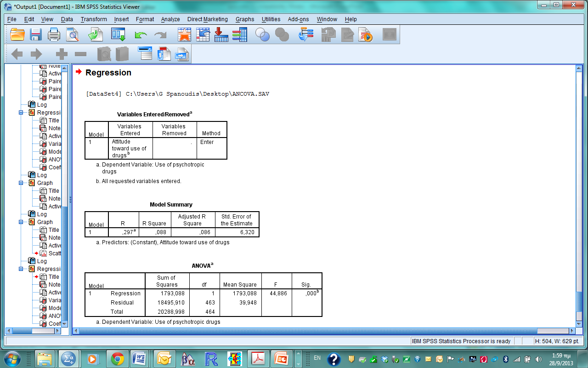Viewport: 588px width, 368px height.
Task: Click output pane vertical scroll-down arrow
Action: [579, 324]
